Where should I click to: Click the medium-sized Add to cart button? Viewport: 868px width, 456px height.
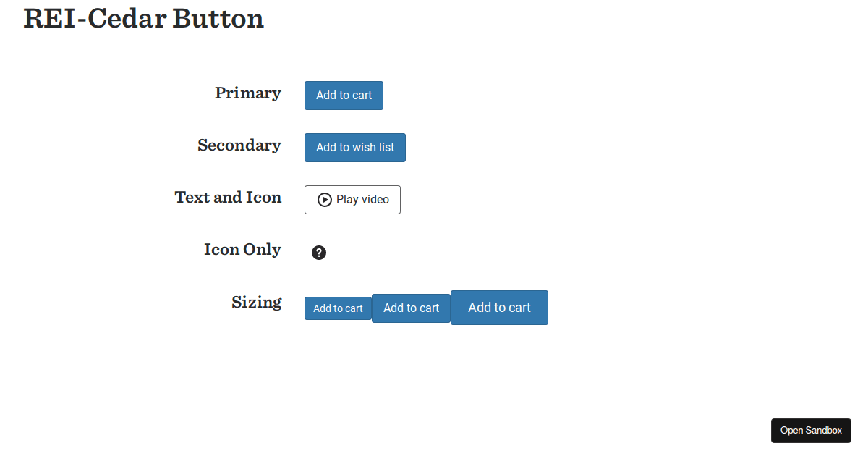click(410, 308)
